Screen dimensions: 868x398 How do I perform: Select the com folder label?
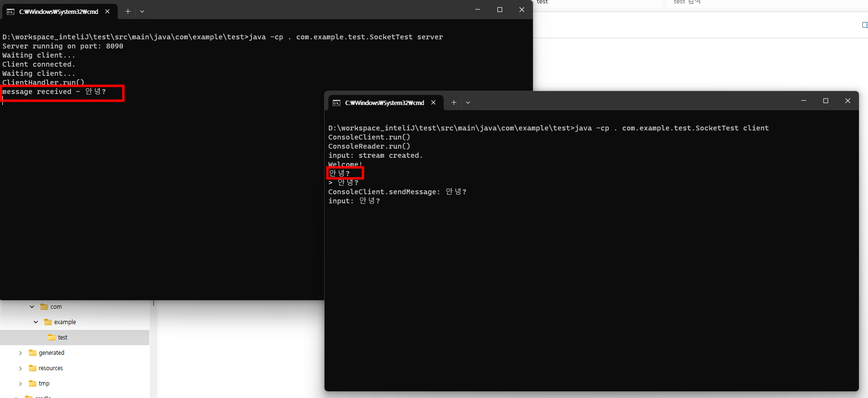tap(56, 307)
